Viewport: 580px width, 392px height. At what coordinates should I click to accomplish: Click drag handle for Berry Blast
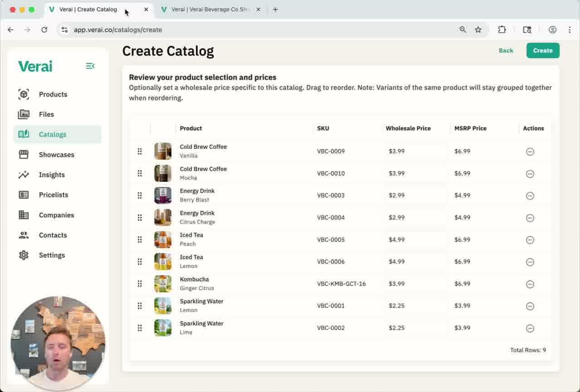coord(140,195)
